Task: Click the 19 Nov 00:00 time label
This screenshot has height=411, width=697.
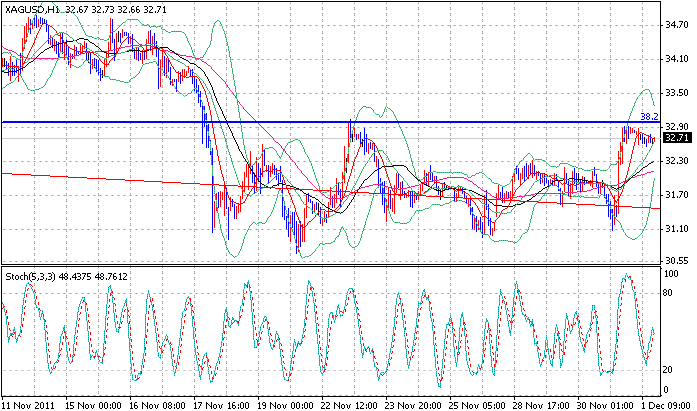Action: tap(285, 406)
